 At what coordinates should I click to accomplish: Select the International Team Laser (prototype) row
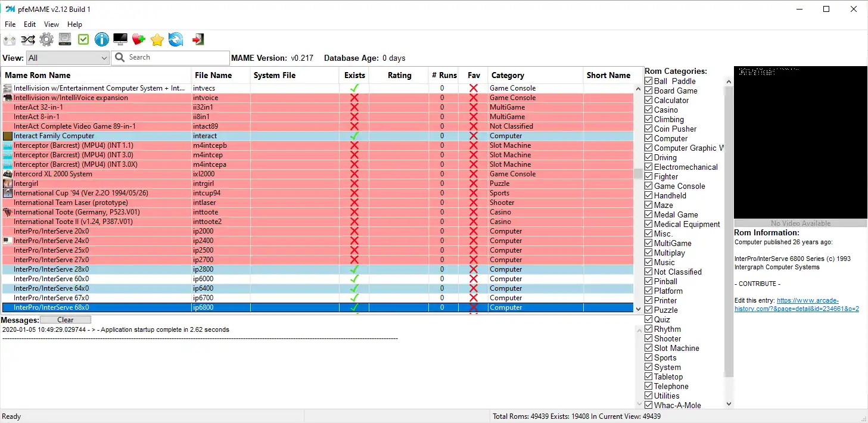[x=318, y=203]
